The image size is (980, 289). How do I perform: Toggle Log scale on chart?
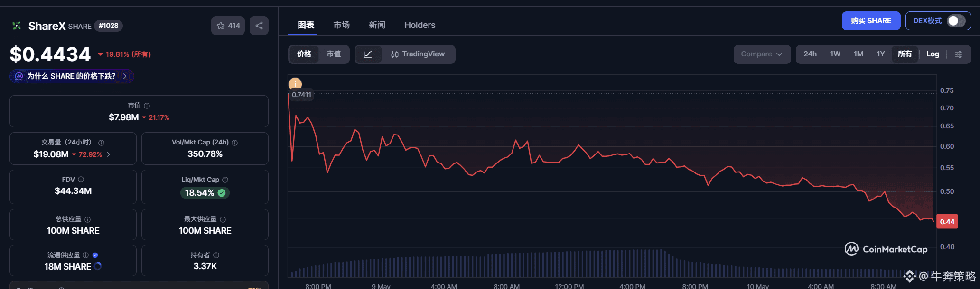(x=933, y=54)
